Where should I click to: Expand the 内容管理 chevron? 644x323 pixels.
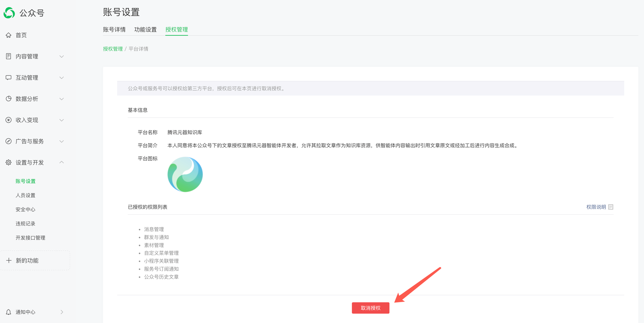(x=62, y=56)
